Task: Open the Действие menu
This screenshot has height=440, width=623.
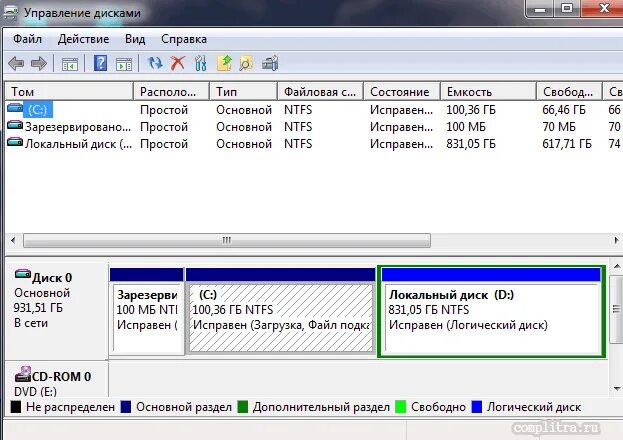Action: click(83, 39)
